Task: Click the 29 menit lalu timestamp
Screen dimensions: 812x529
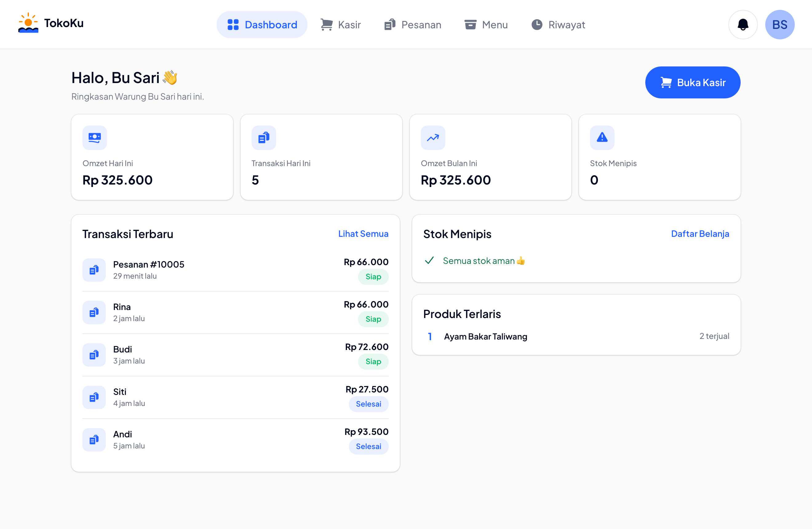Action: (x=135, y=276)
